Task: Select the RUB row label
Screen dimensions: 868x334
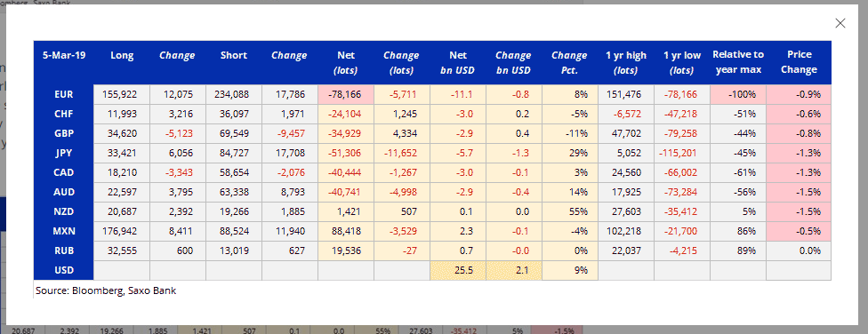Action: click(x=64, y=250)
